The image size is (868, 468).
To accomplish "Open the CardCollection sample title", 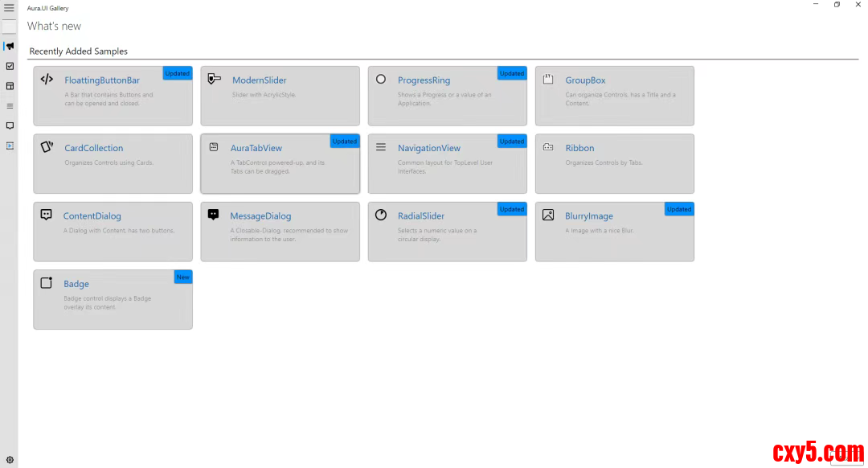I will click(93, 148).
